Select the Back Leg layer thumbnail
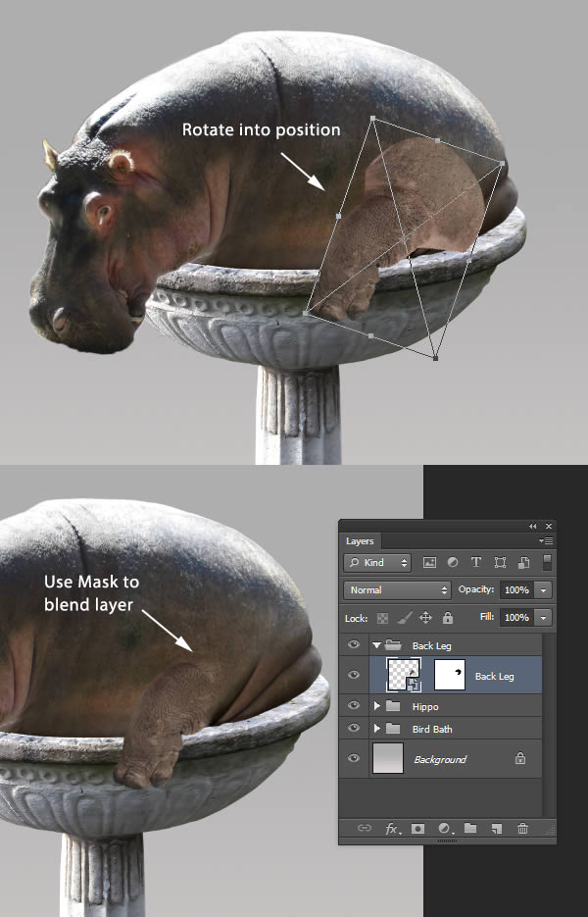 tap(404, 676)
